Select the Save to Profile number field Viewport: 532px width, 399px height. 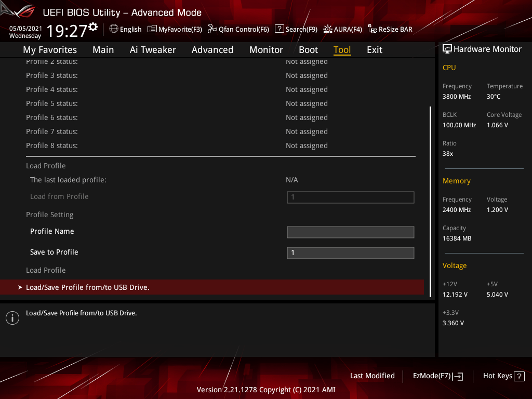[351, 253]
